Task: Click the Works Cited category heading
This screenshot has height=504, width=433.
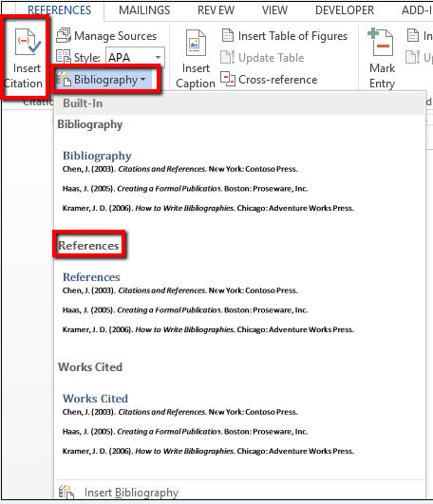Action: click(x=90, y=367)
